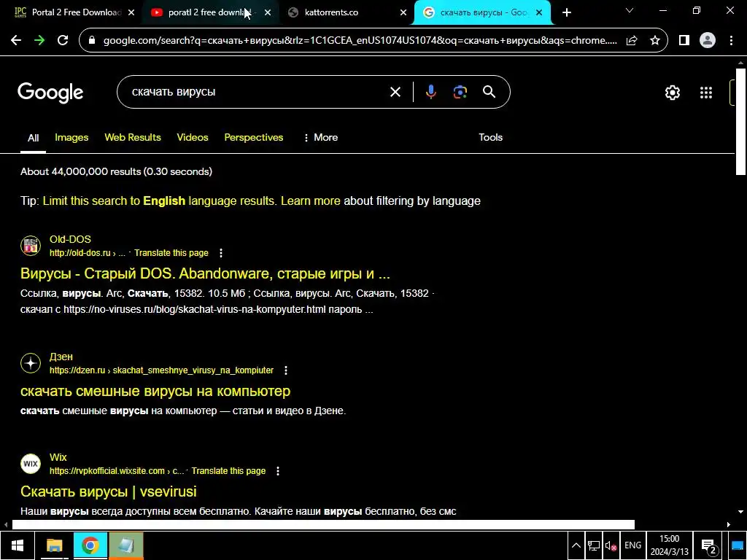Screen dimensions: 747x560
Task: Click the Chrome taskbar icon
Action: pos(90,545)
